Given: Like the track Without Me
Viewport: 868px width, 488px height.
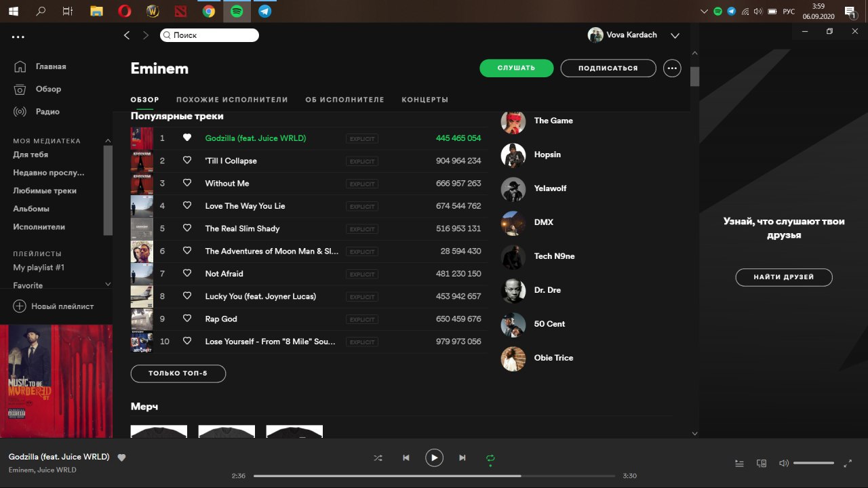Looking at the screenshot, I should coord(187,183).
